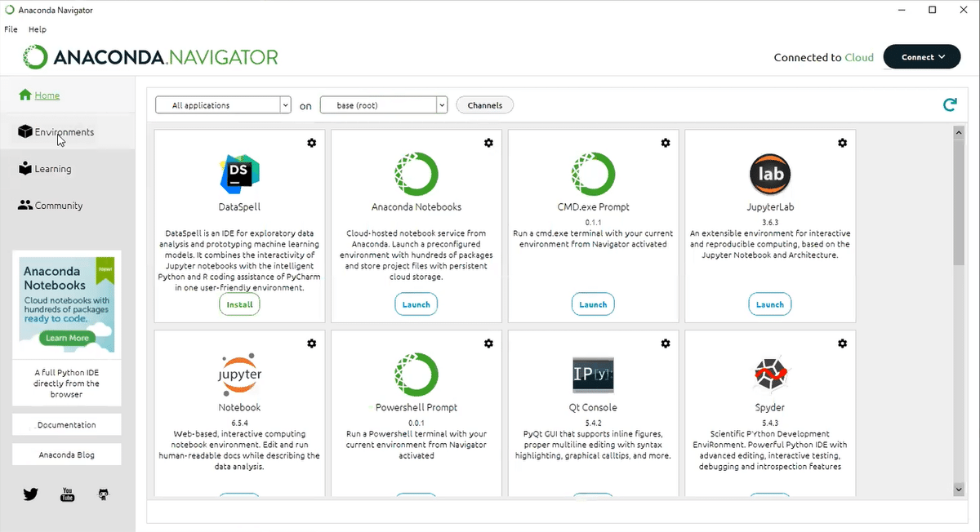Click the Jupyter Notebook logo
This screenshot has height=532, width=980.
coord(239,375)
